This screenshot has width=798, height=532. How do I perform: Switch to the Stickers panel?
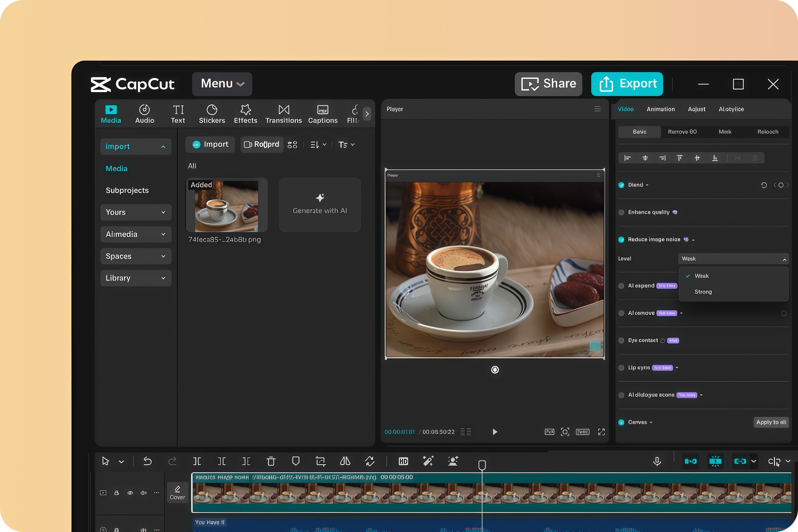coord(212,114)
